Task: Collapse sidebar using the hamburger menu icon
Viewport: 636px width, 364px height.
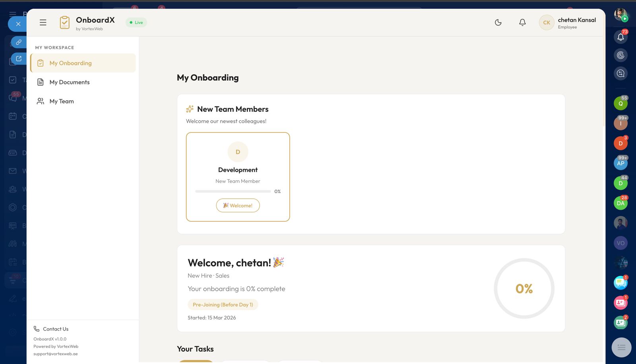Action: point(43,23)
